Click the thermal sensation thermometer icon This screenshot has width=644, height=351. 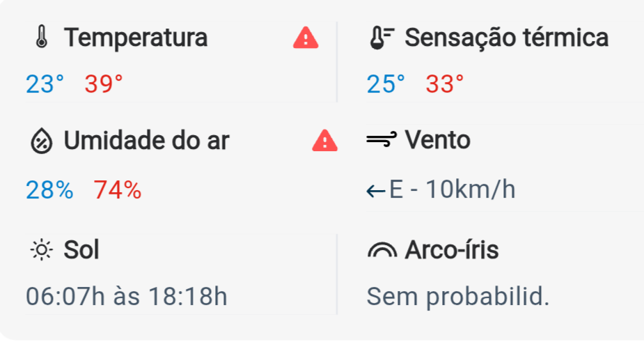click(x=382, y=38)
